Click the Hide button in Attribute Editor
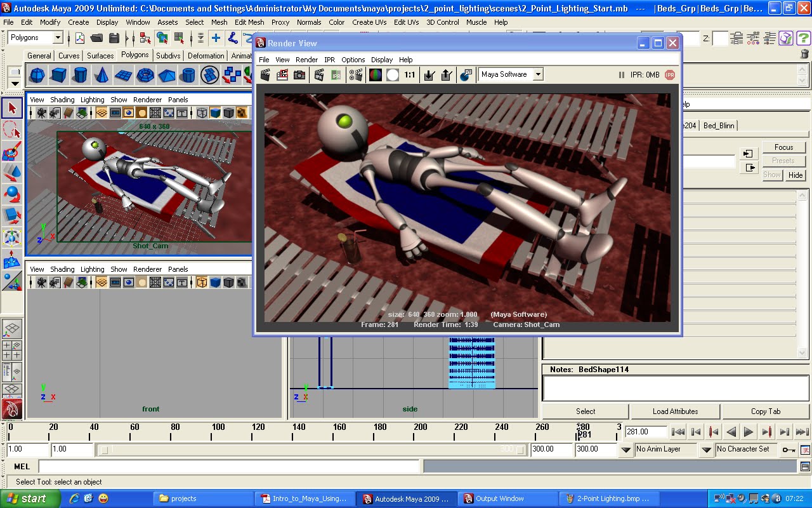This screenshot has height=508, width=812. point(796,175)
